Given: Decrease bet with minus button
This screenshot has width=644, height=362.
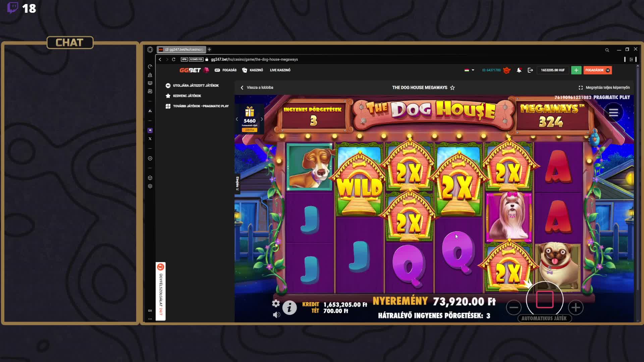Looking at the screenshot, I should 514,307.
